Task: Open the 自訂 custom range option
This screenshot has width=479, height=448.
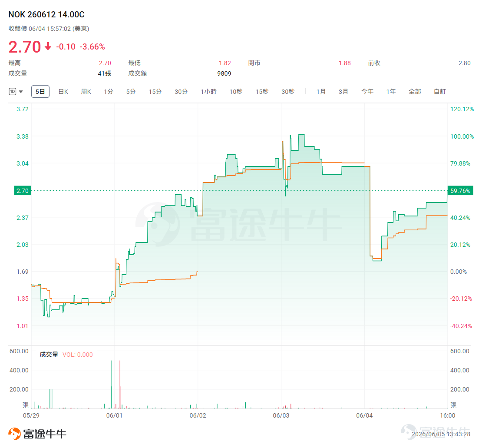Action: (440, 92)
